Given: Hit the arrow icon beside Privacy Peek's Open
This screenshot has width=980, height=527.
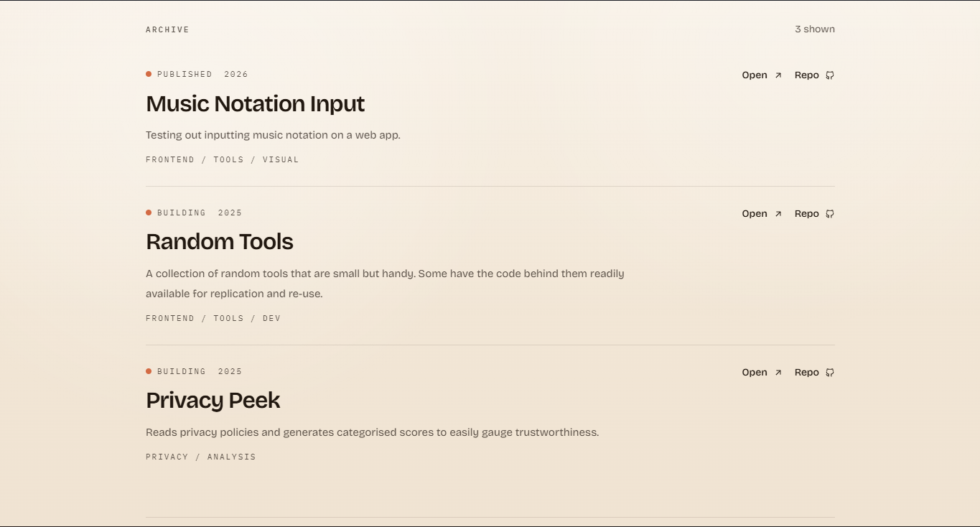Looking at the screenshot, I should 778,373.
